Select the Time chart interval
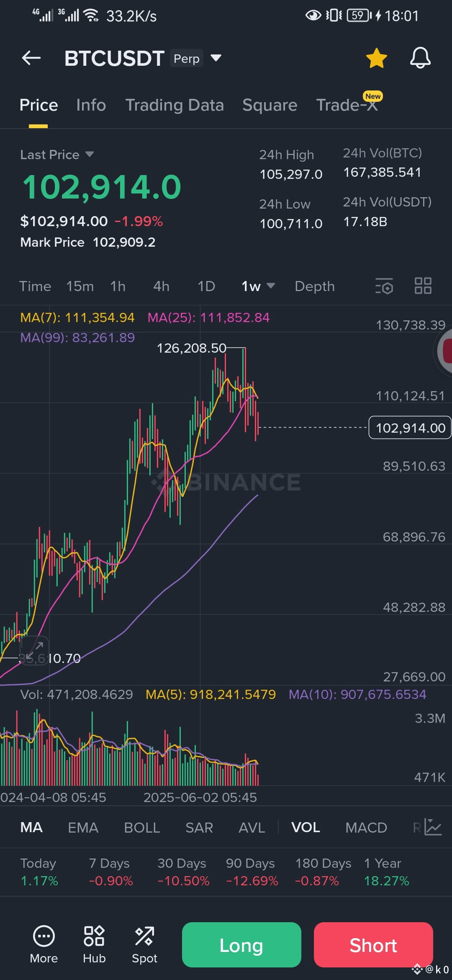Screen dimensions: 452x980 35,286
